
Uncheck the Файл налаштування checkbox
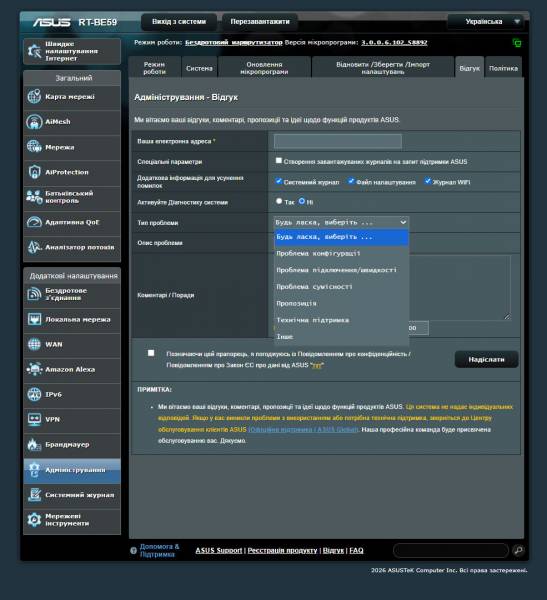(x=351, y=181)
